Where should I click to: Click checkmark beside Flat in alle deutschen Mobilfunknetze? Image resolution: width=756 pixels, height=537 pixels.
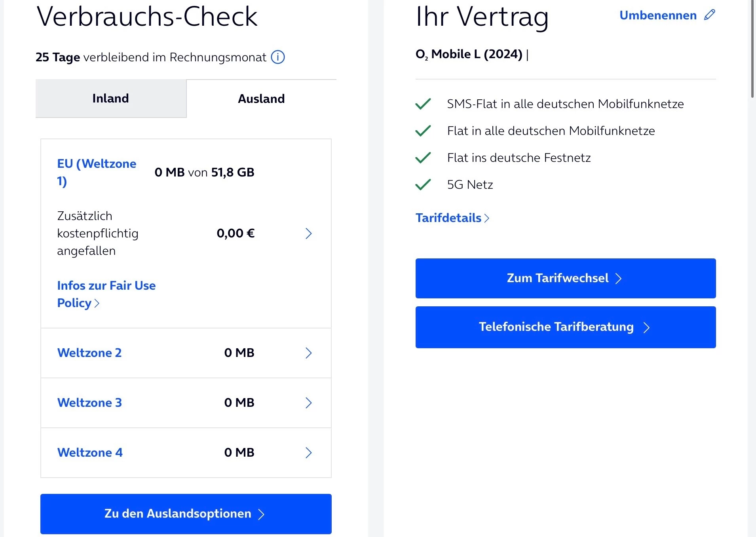(x=423, y=131)
